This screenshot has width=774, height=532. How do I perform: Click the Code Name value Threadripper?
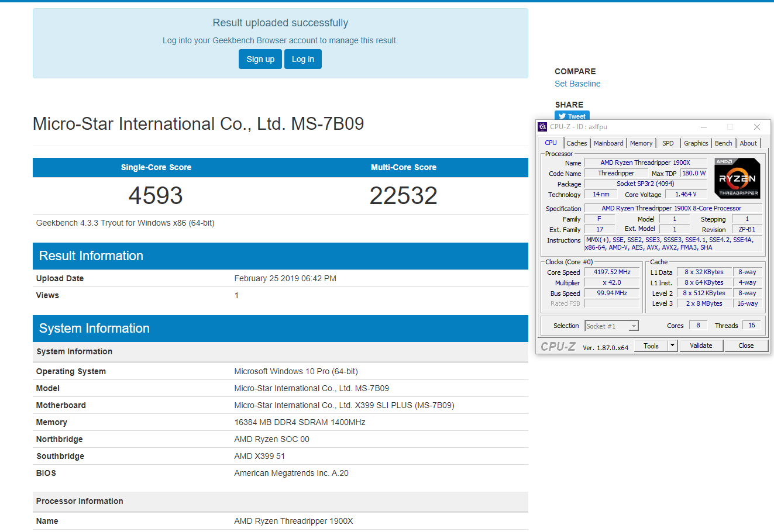pyautogui.click(x=616, y=173)
